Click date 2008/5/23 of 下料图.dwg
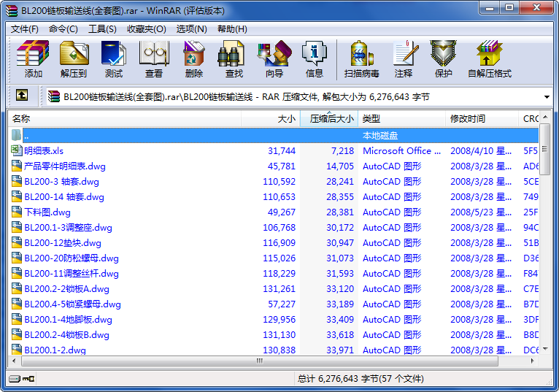Image resolution: width=559 pixels, height=392 pixels. tap(481, 212)
